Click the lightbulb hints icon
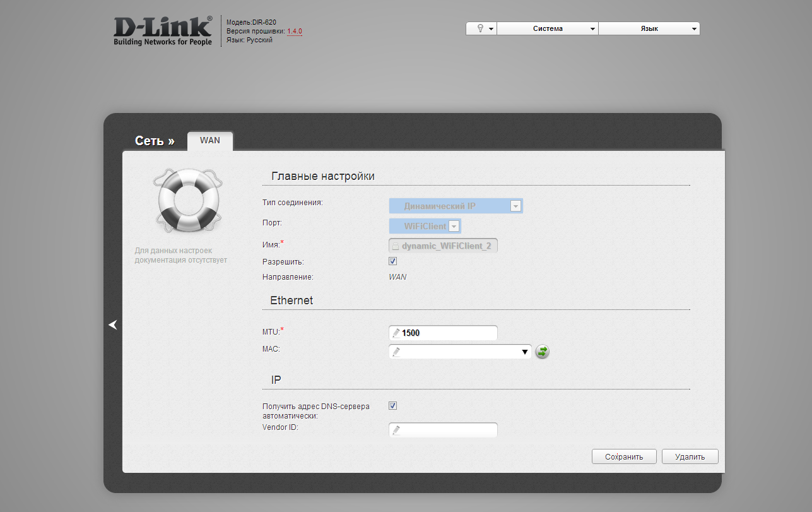812x512 pixels. tap(481, 28)
